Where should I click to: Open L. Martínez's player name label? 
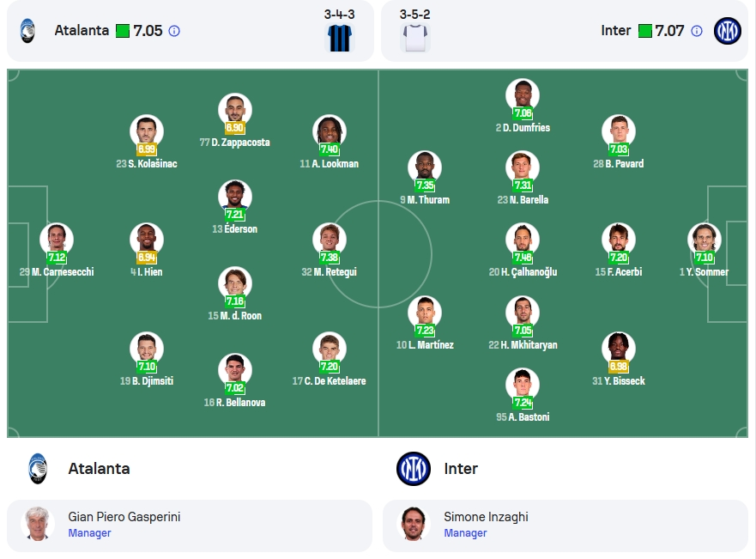click(x=425, y=345)
